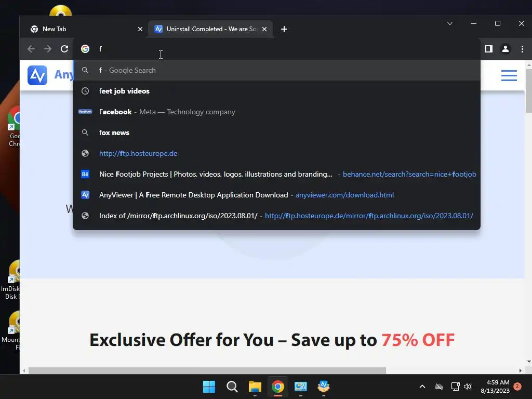Click the Control Panel taskbar icon
The width and height of the screenshot is (532, 399).
point(301,387)
